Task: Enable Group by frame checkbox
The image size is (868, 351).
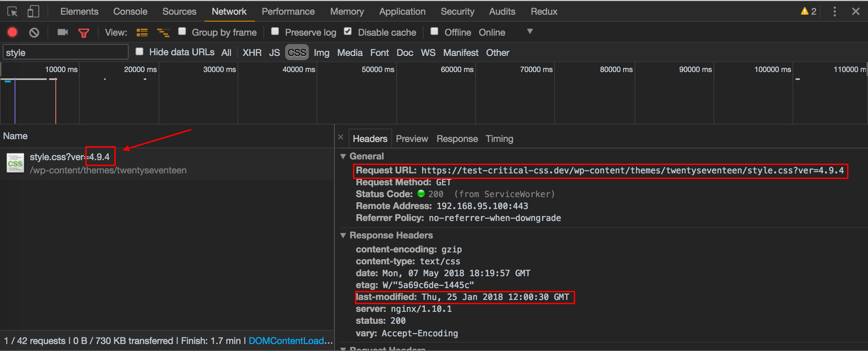Action: coord(182,31)
